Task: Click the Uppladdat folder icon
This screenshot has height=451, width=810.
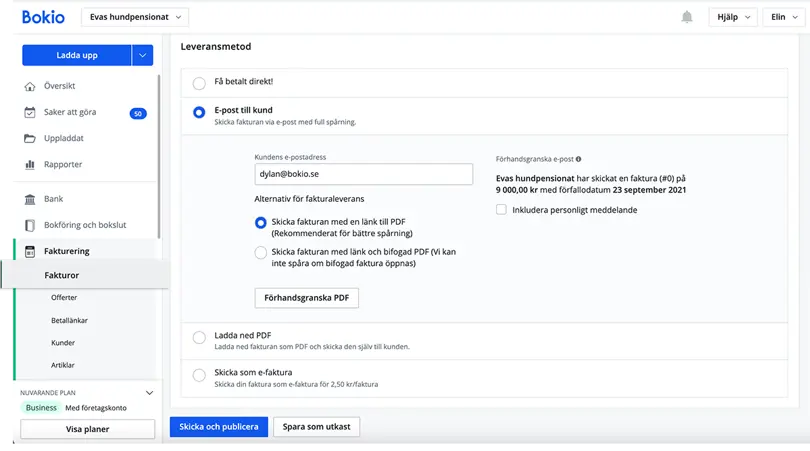Action: pos(30,138)
